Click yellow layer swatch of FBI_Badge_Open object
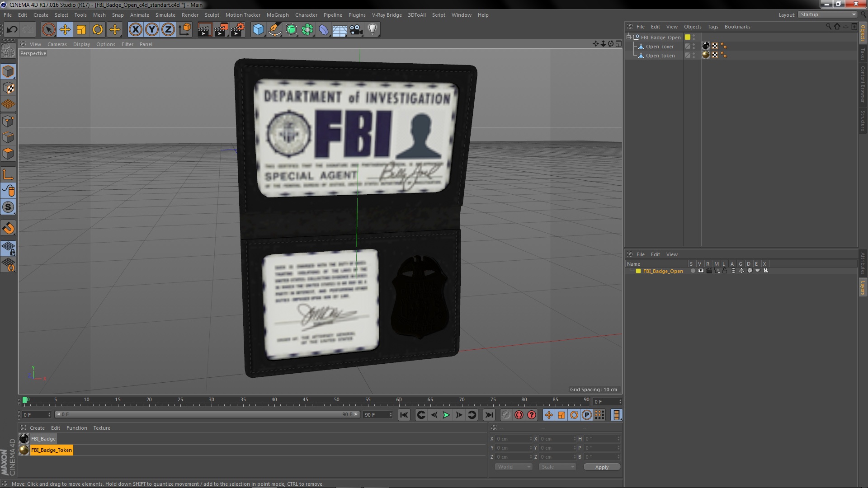The image size is (868, 488). (x=688, y=38)
